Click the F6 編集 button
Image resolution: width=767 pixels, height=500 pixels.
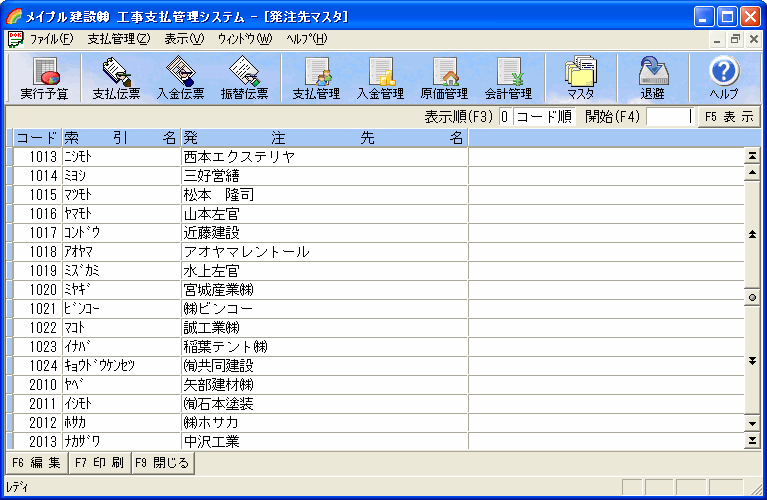pyautogui.click(x=36, y=463)
